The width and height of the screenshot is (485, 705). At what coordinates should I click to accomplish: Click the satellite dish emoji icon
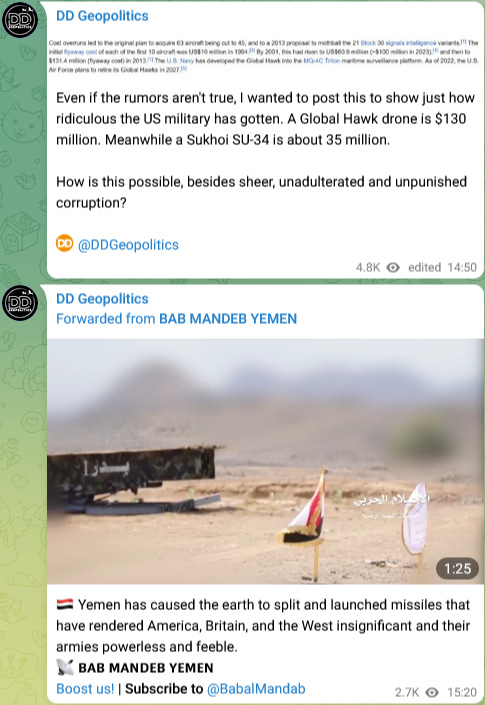point(65,668)
